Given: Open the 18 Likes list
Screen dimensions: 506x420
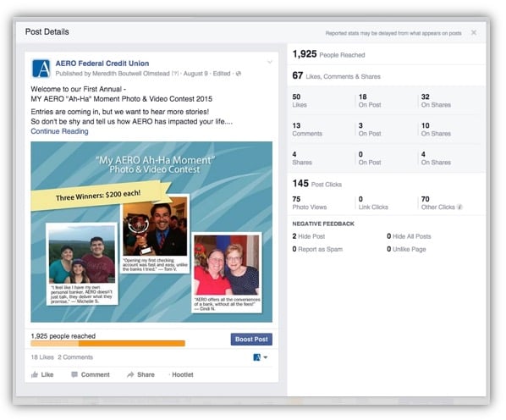Looking at the screenshot, I should pos(42,357).
